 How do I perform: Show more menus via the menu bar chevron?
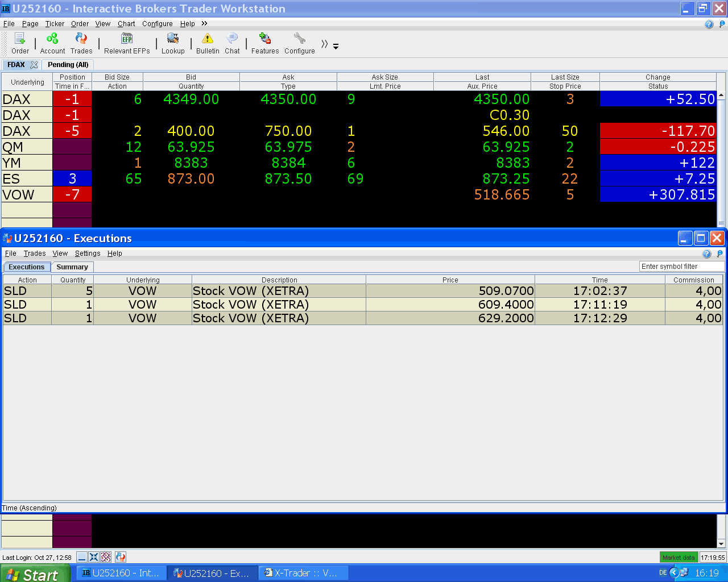(x=204, y=23)
